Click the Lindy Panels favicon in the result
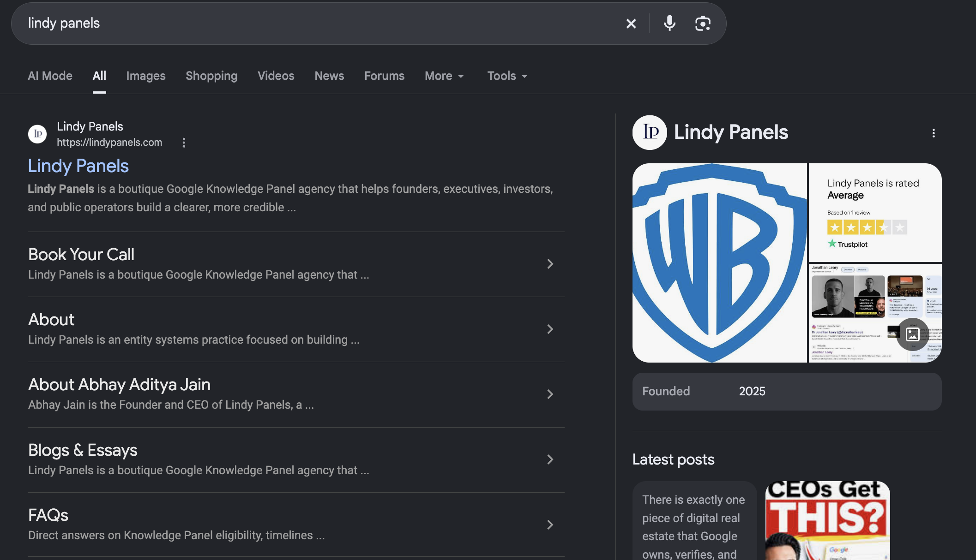976x560 pixels. coord(37,134)
